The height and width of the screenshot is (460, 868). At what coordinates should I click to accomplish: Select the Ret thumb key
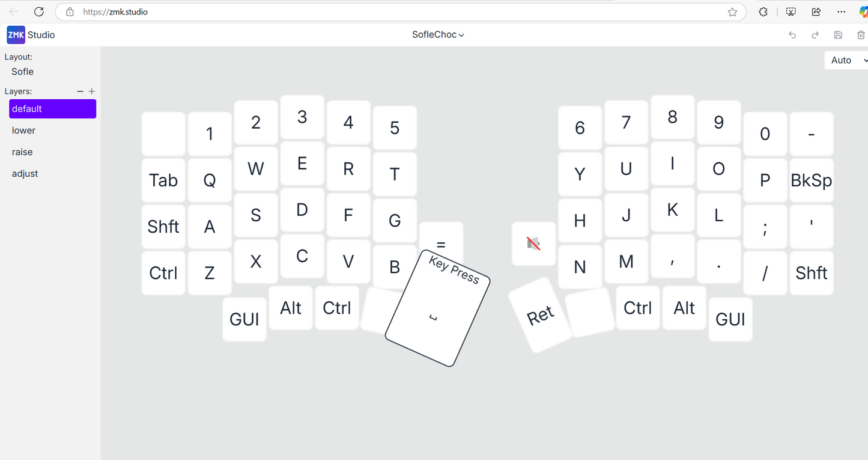(540, 315)
